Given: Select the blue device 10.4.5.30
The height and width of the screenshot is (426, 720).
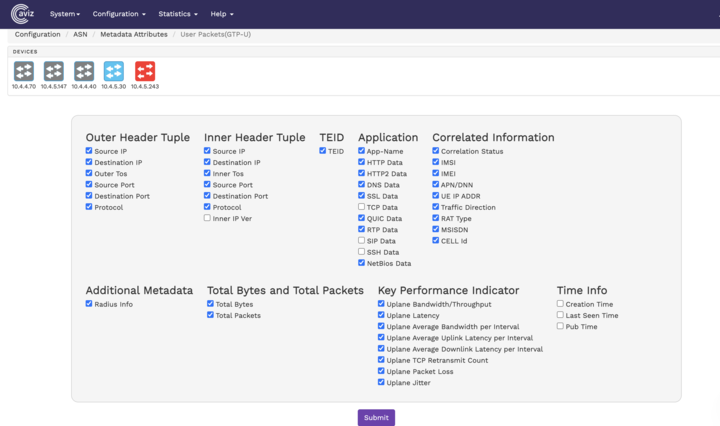Looking at the screenshot, I should click(x=114, y=71).
